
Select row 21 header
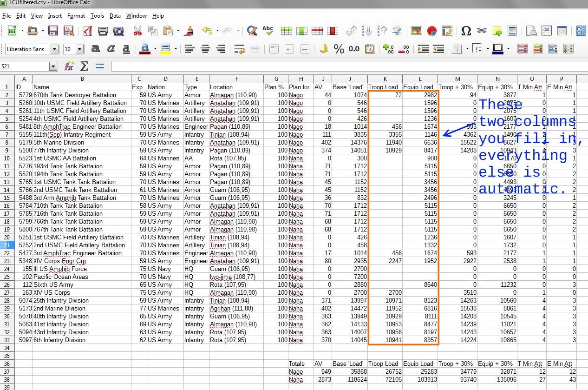7,245
